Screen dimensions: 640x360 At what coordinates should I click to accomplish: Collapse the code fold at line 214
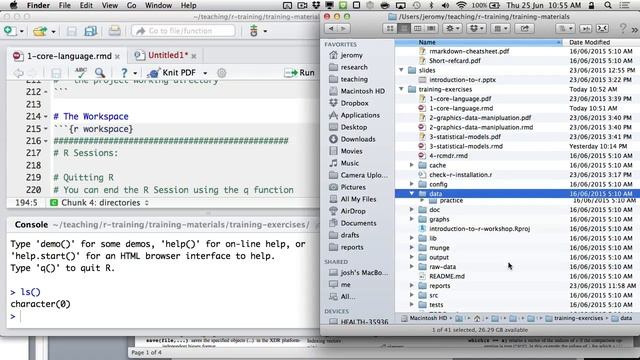pyautogui.click(x=46, y=117)
